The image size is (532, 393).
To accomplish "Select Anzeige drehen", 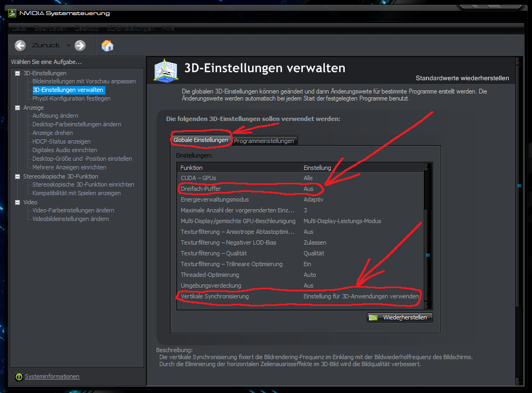I will coord(52,133).
